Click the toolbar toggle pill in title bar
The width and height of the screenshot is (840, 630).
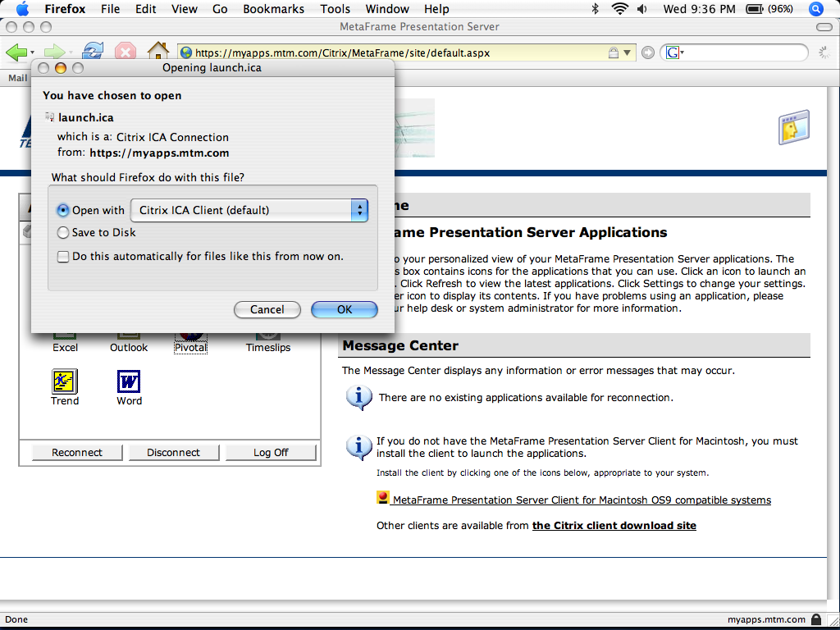(824, 27)
